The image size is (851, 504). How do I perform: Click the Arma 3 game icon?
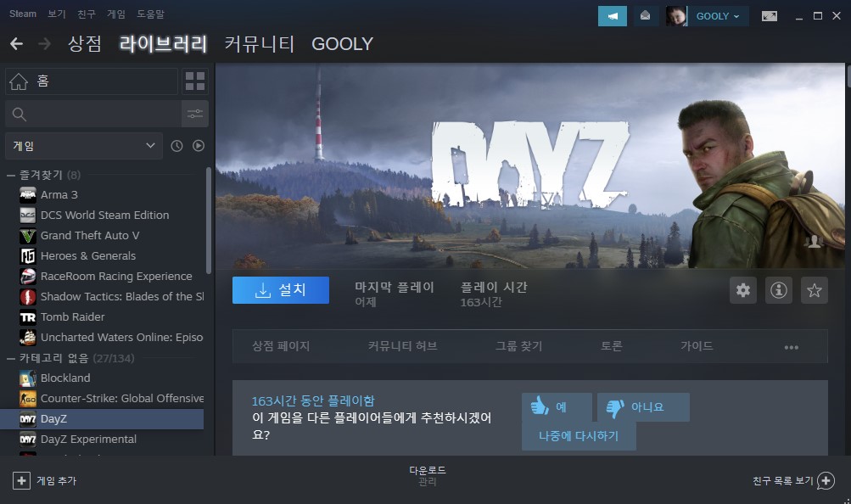[x=28, y=195]
